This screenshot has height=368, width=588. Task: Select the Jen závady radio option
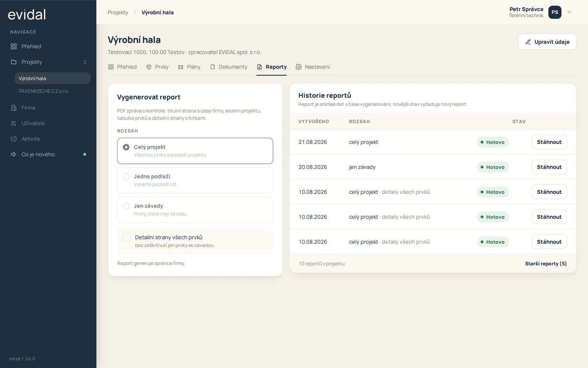pos(195,210)
